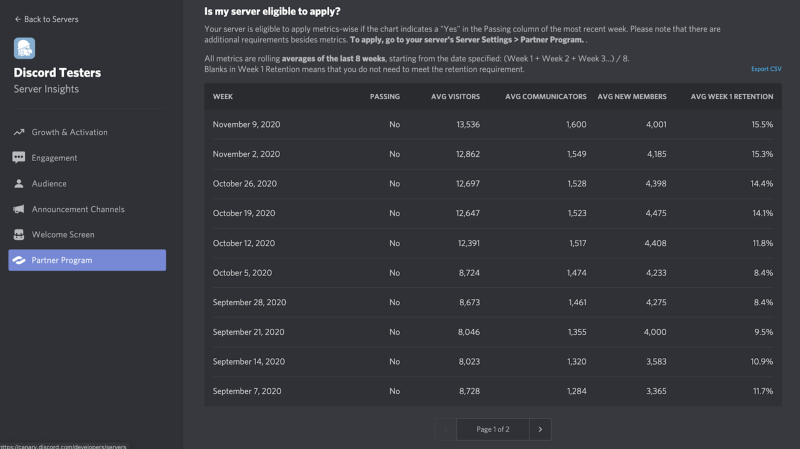Click the Engagement chat bubble icon
Image resolution: width=800 pixels, height=449 pixels.
pos(19,158)
